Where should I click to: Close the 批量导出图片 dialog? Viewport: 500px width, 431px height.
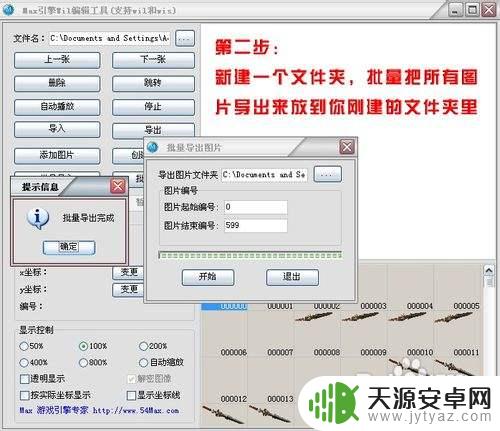coord(347,147)
